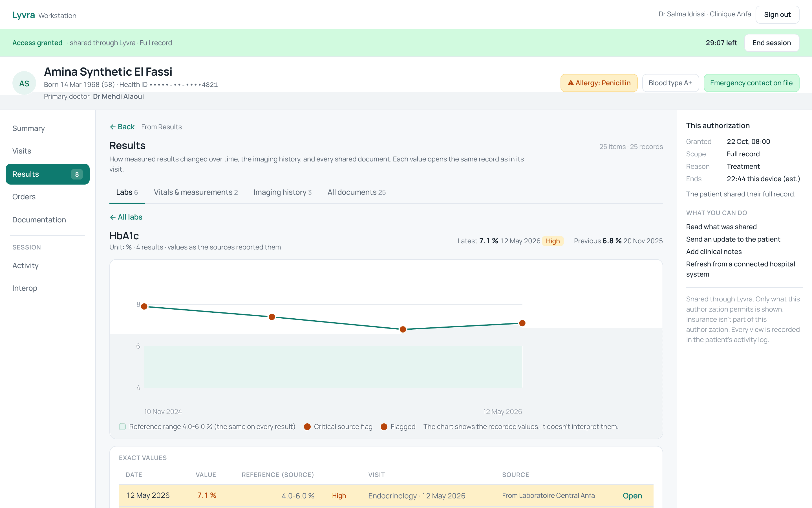The width and height of the screenshot is (812, 508).
Task: Click Endocrinology · 12 May 2026 visit
Action: point(416,496)
